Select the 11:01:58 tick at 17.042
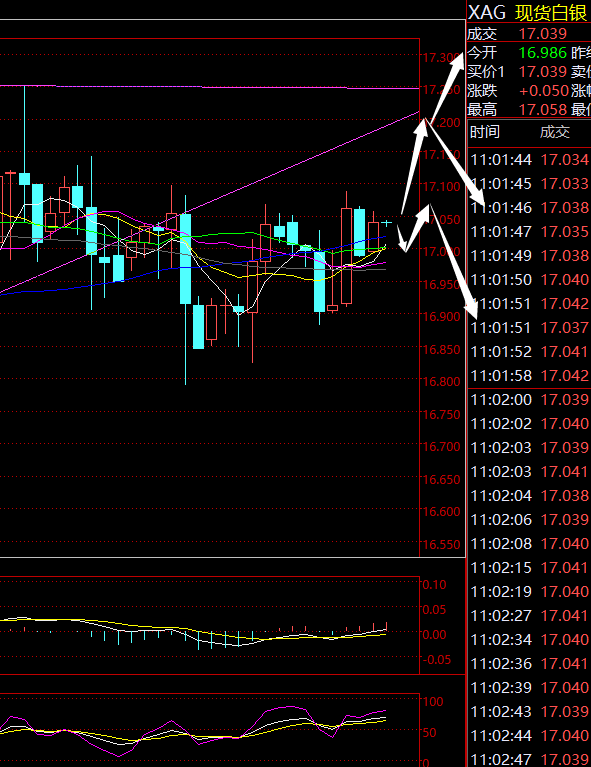This screenshot has width=591, height=767. pyautogui.click(x=529, y=376)
